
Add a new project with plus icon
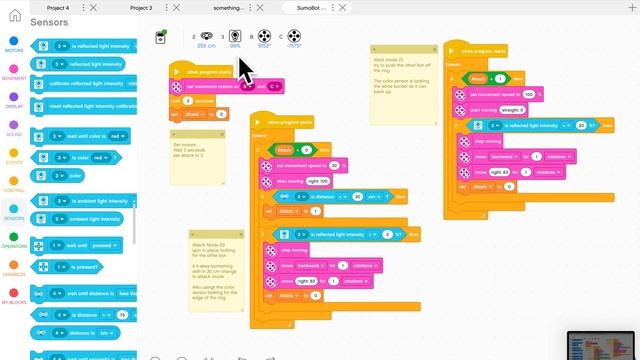(632, 7)
